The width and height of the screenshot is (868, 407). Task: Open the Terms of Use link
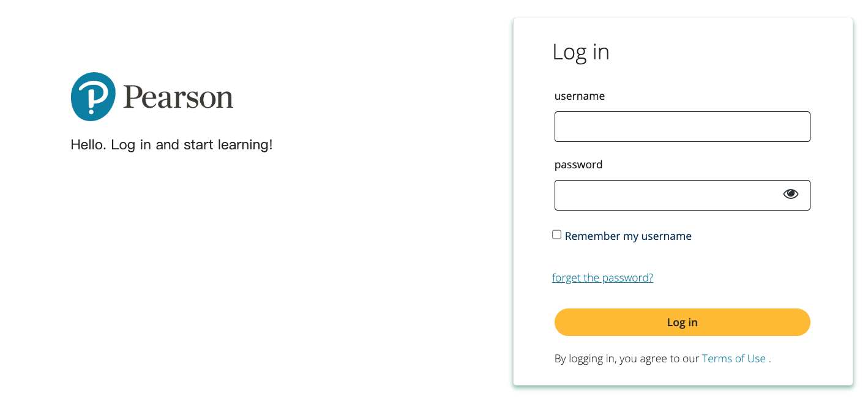(x=733, y=359)
